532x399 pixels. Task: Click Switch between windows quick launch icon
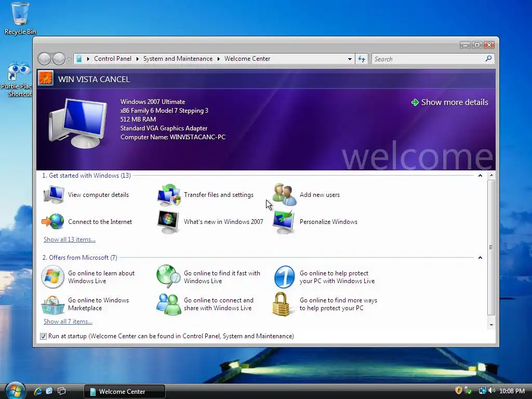tap(62, 391)
